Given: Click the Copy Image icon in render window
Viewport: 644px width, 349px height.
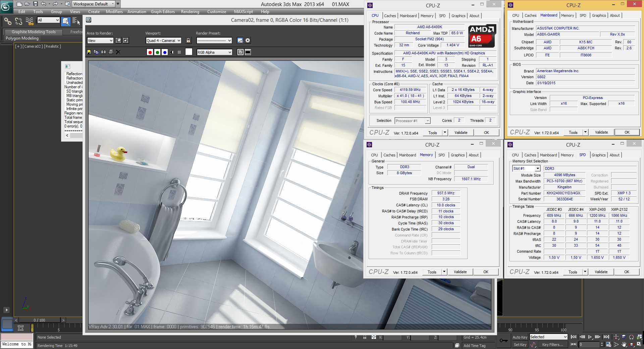Looking at the screenshot, I should [x=96, y=52].
